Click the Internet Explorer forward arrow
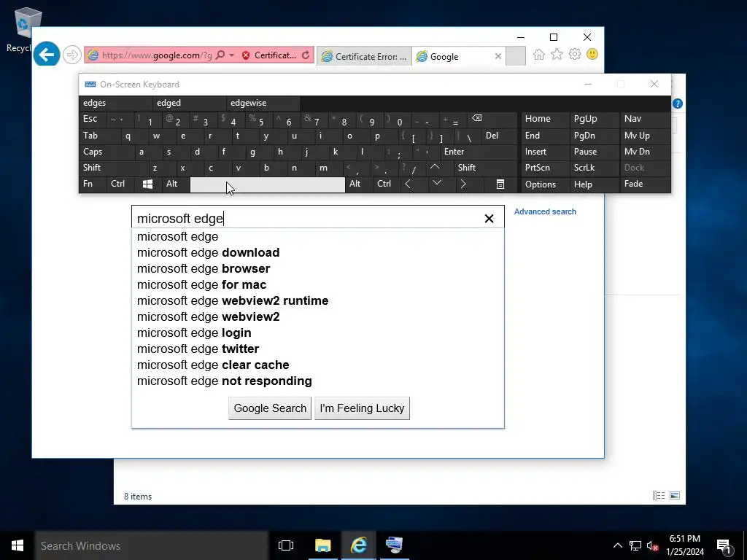The image size is (747, 560). point(72,55)
